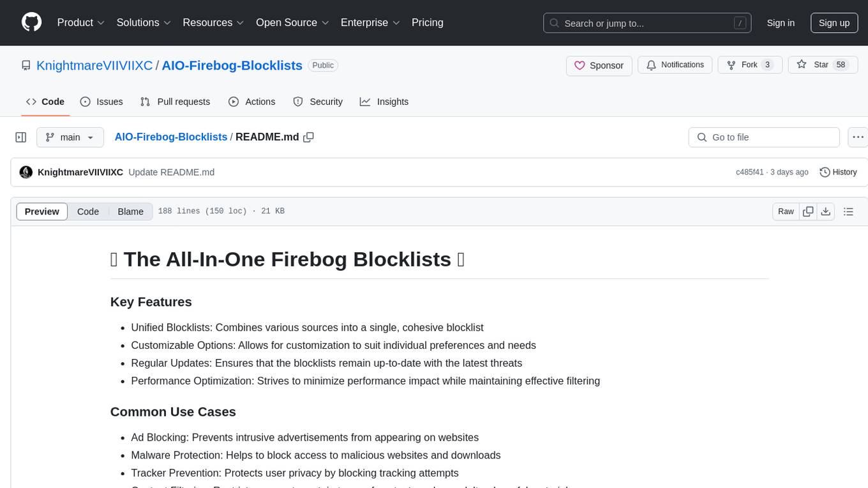Click the Sign up button
Viewport: 868px width, 488px height.
[834, 23]
